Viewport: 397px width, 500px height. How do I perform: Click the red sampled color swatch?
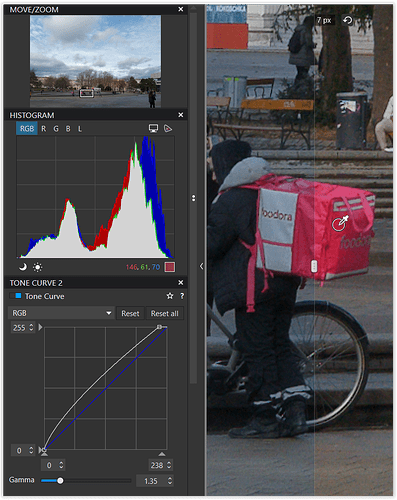coord(170,267)
